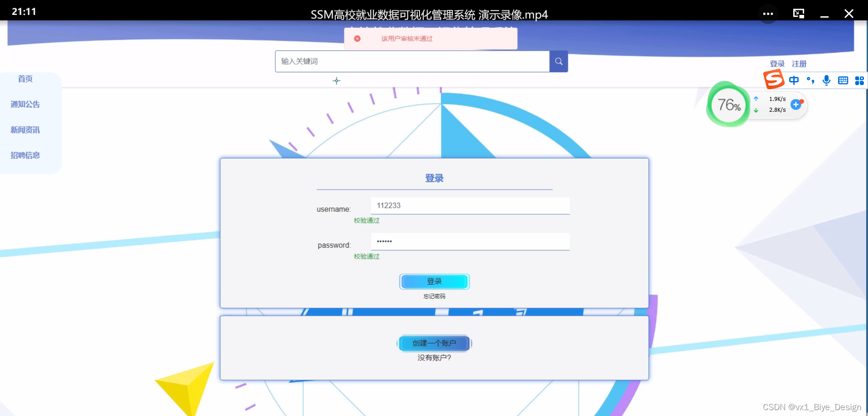Click 校验通过 under the username field
The height and width of the screenshot is (416, 868).
(366, 220)
